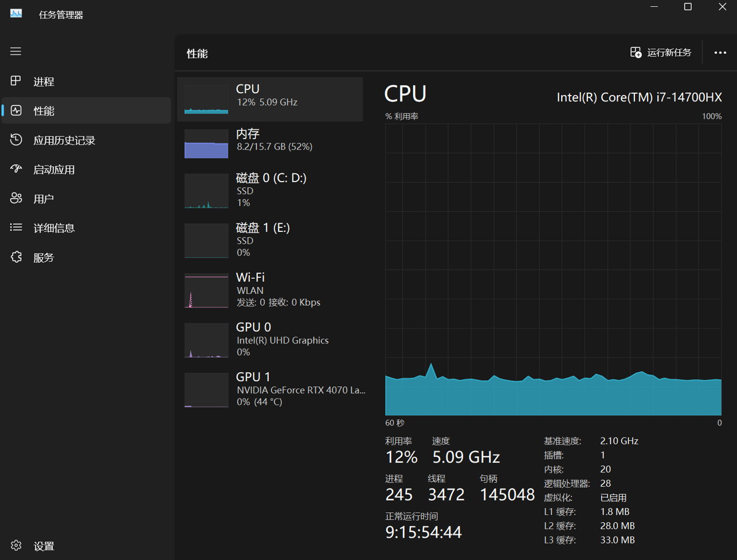The width and height of the screenshot is (737, 560).
Task: Click the 基准速度 2.10 GHz value
Action: coord(619,441)
